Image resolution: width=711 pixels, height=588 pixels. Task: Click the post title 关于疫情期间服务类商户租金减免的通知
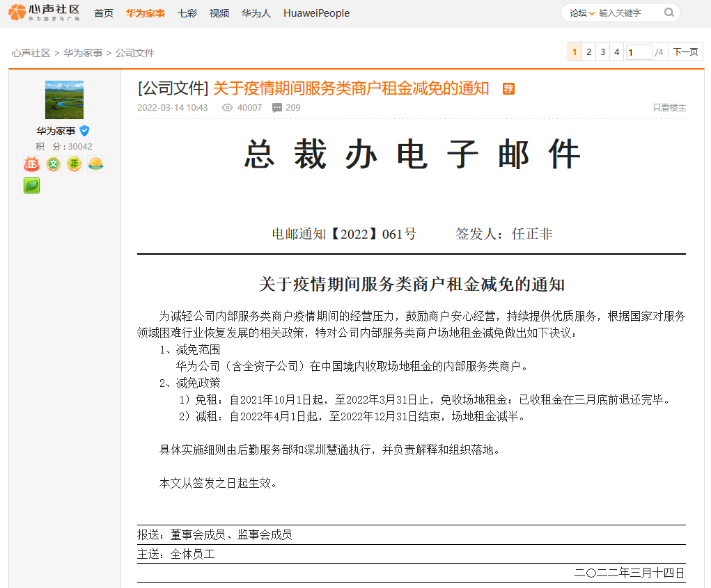tap(351, 88)
